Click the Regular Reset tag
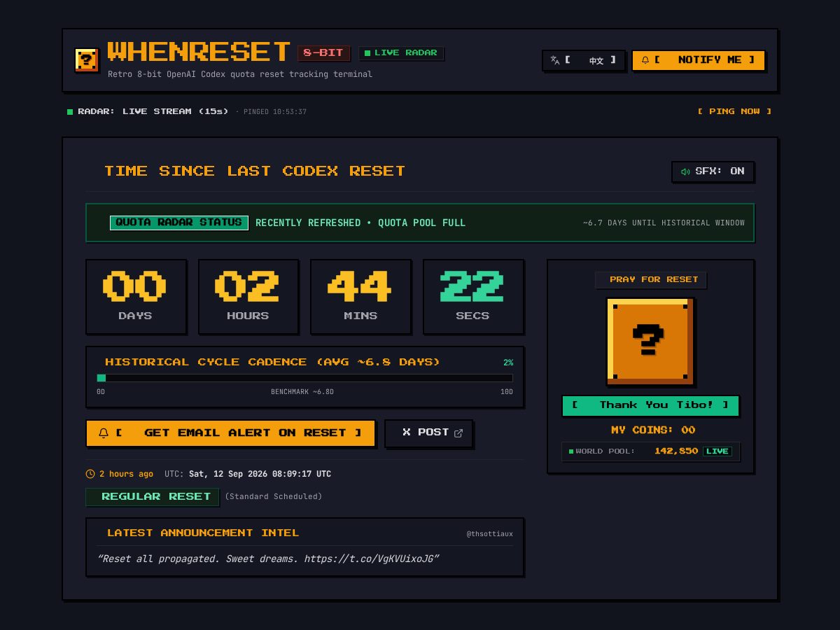The width and height of the screenshot is (840, 630). pyautogui.click(x=153, y=497)
